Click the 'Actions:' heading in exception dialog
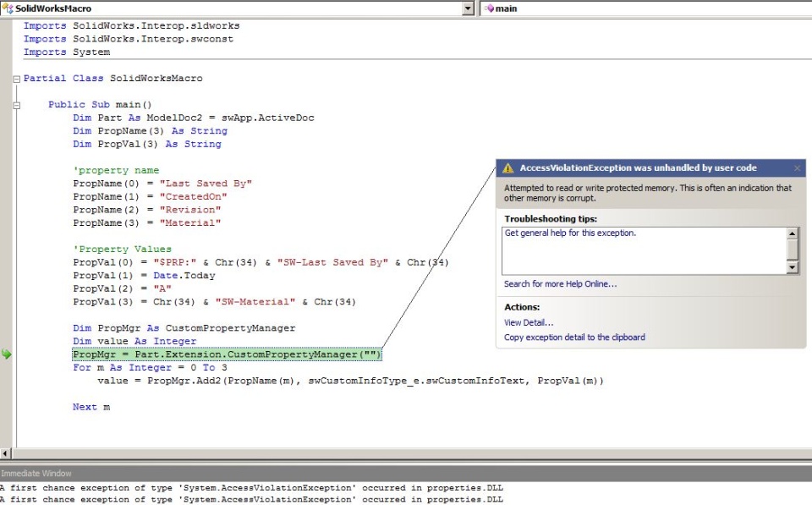The height and width of the screenshot is (505, 812). click(x=522, y=307)
